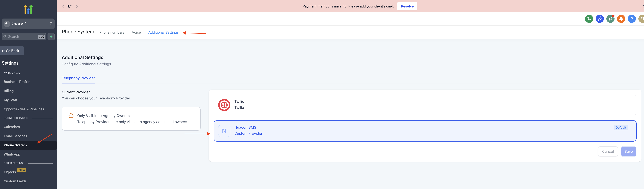Switch to the Voice tab

[136, 32]
